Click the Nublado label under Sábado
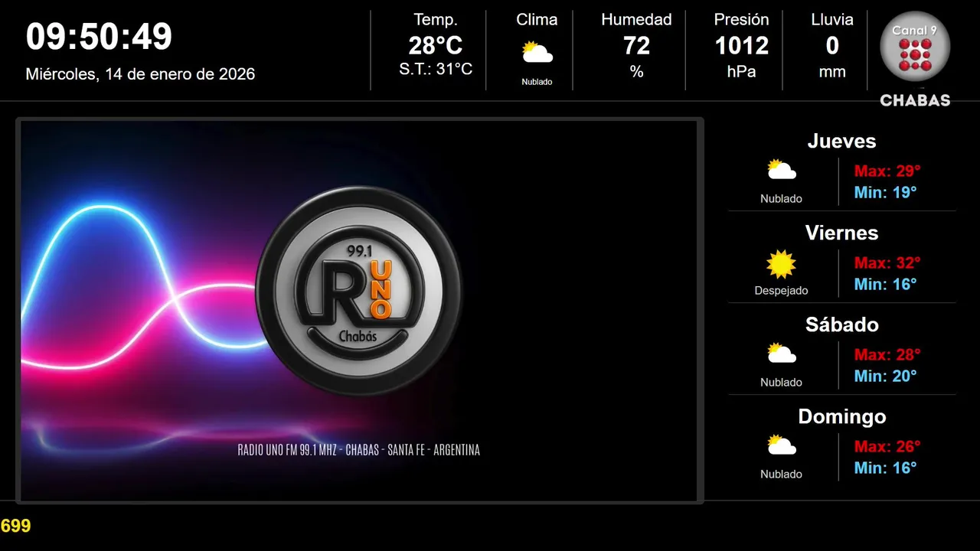This screenshot has width=980, height=551. (781, 382)
